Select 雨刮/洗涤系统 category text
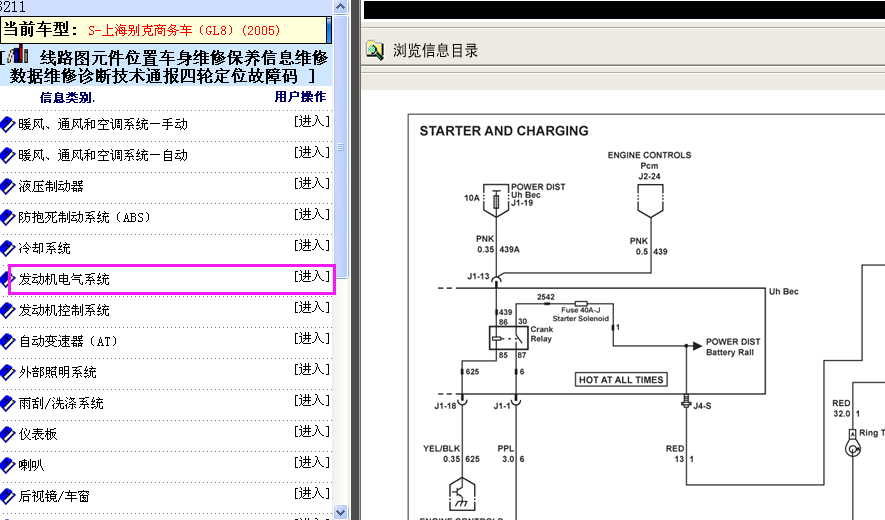Viewport: 885px width, 520px height. (x=60, y=404)
